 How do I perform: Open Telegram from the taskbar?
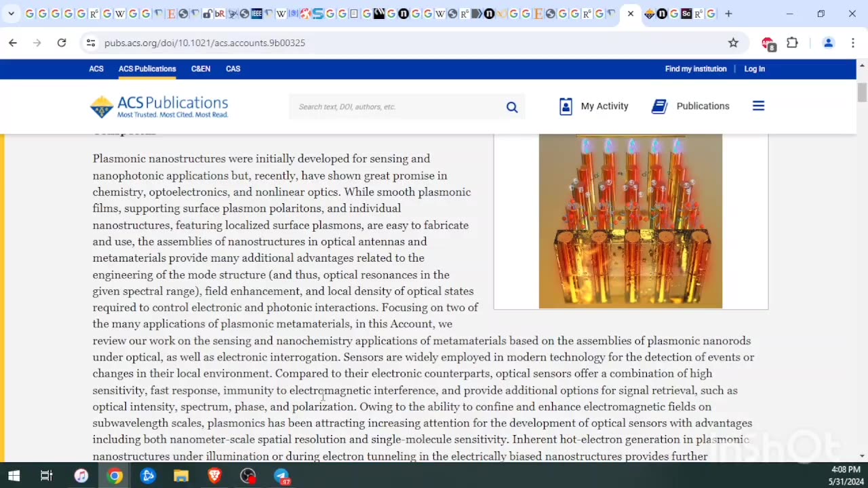tap(281, 476)
